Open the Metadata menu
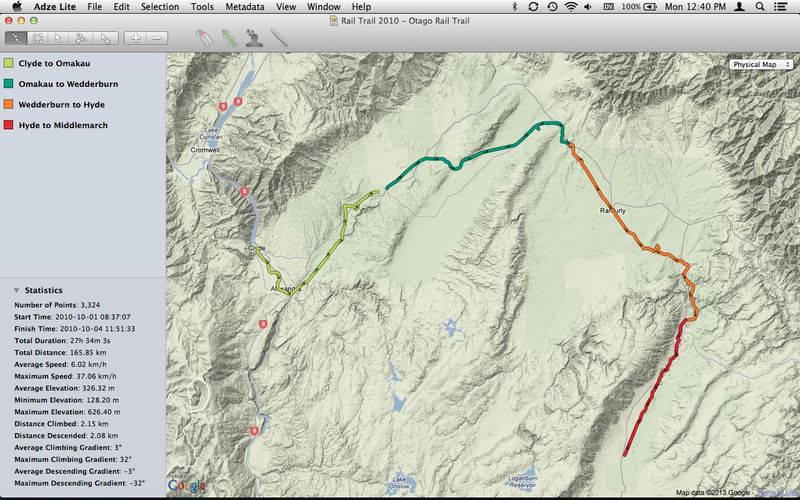 [245, 7]
